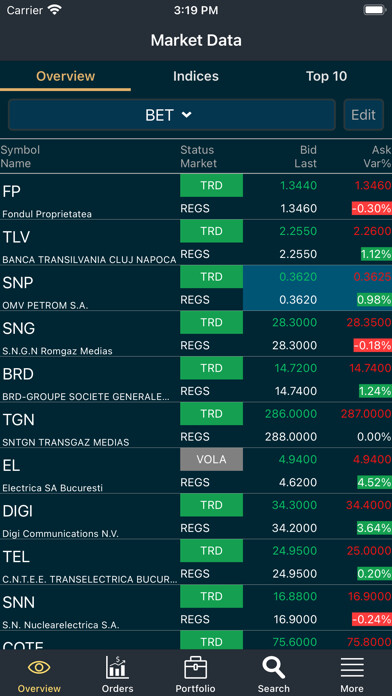
Task: Open the More hamburger menu icon
Action: (352, 668)
